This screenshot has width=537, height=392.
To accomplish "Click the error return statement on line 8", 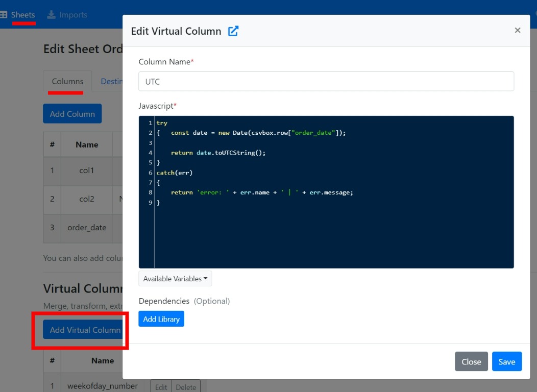I will [262, 192].
